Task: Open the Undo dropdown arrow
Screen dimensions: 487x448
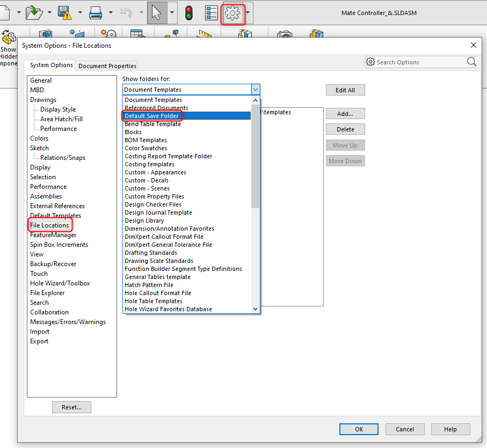Action: (x=141, y=11)
